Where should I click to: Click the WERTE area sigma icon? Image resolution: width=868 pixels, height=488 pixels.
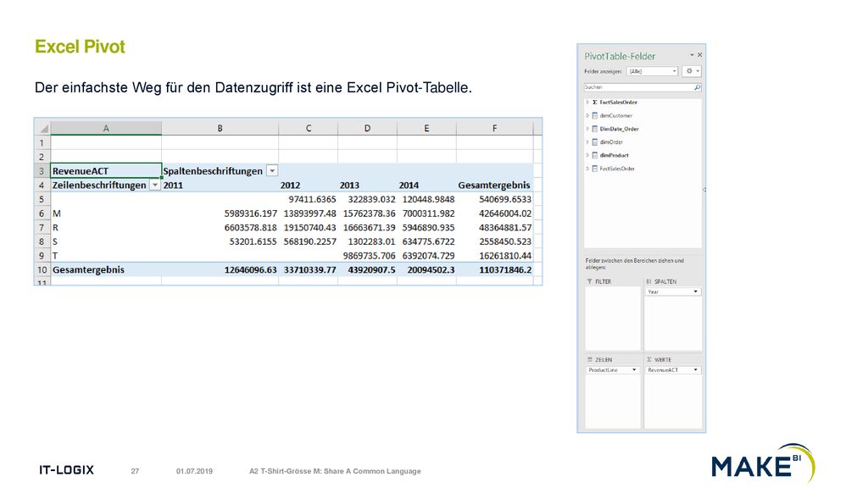coord(649,359)
